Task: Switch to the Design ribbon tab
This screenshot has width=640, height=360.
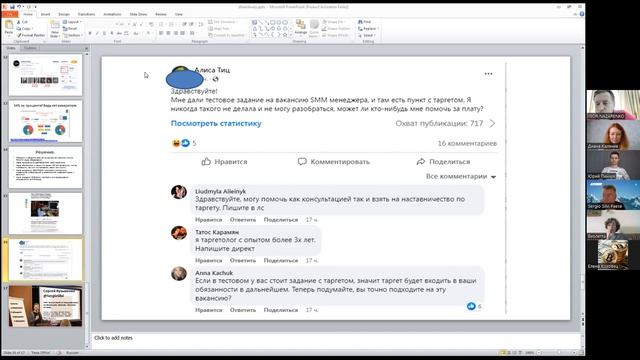Action: 64,14
